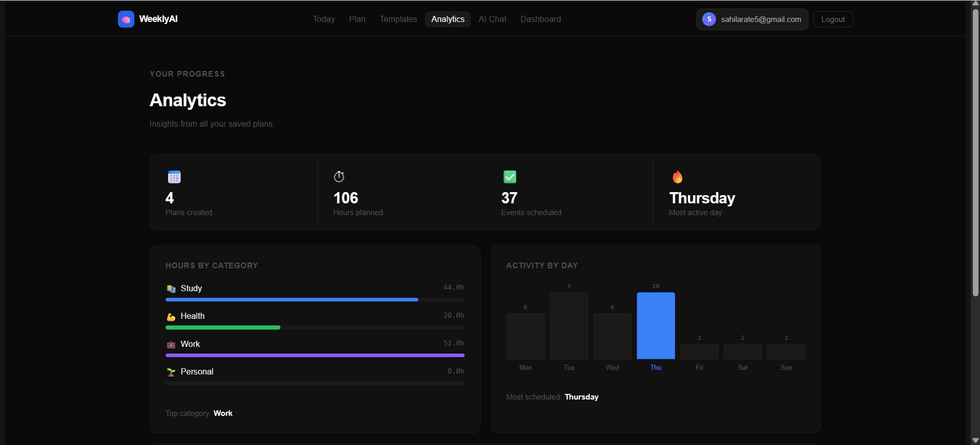The width and height of the screenshot is (980, 445).
Task: Click the Logout button
Action: (833, 19)
